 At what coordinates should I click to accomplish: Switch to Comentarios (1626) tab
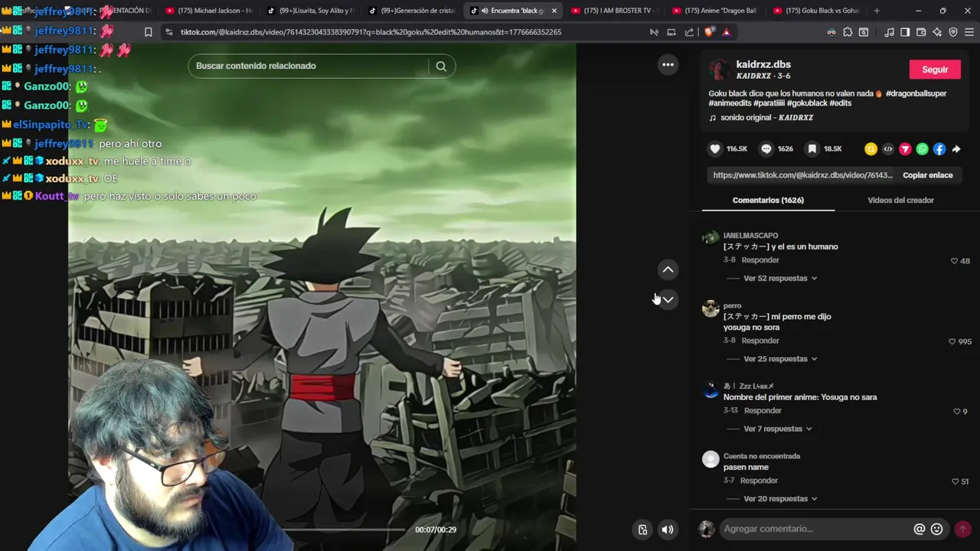point(768,201)
